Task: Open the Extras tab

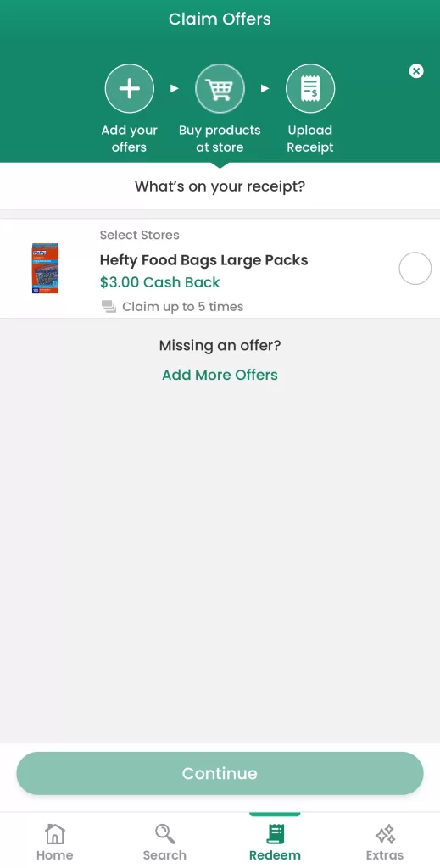Action: click(385, 842)
